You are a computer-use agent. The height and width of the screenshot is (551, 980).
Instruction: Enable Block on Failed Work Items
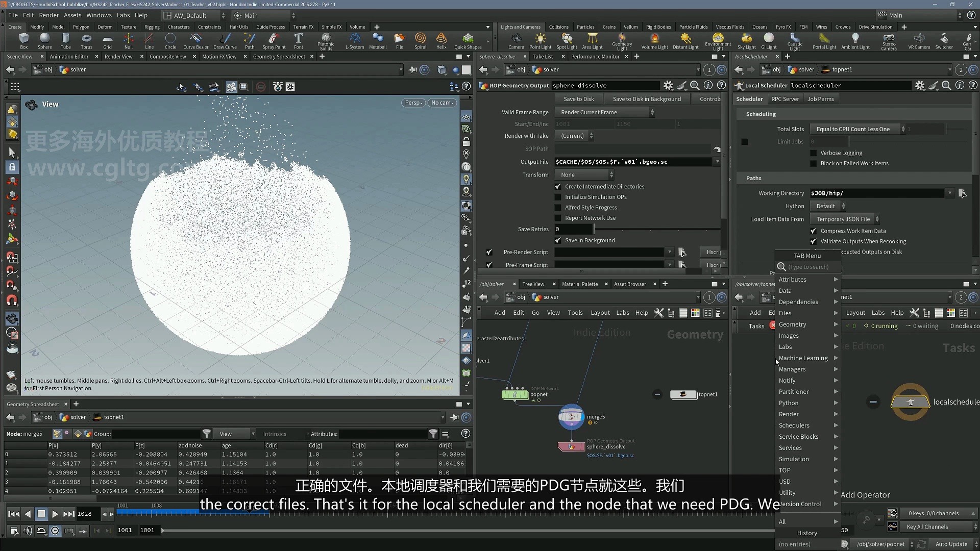[x=814, y=163]
